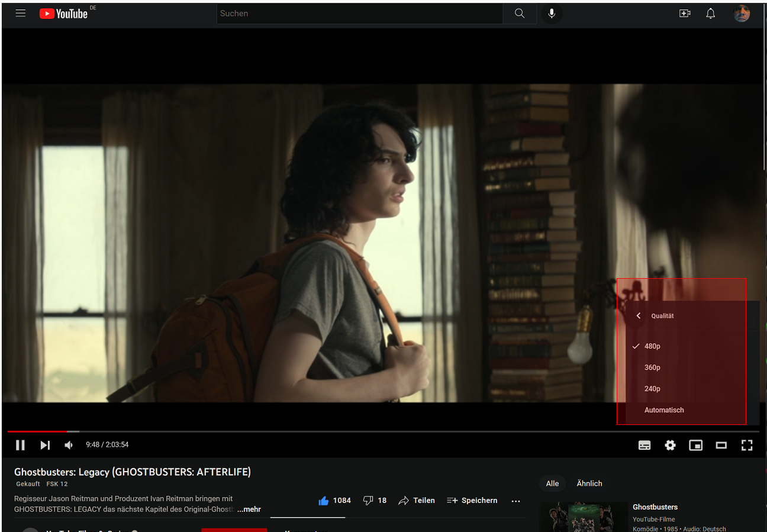Image resolution: width=767 pixels, height=532 pixels.
Task: Seek along the red progress bar
Action: point(383,431)
